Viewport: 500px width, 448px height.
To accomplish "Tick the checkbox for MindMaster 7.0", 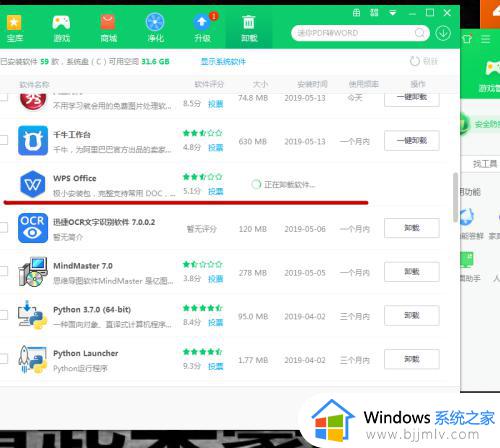I will click(x=3, y=271).
